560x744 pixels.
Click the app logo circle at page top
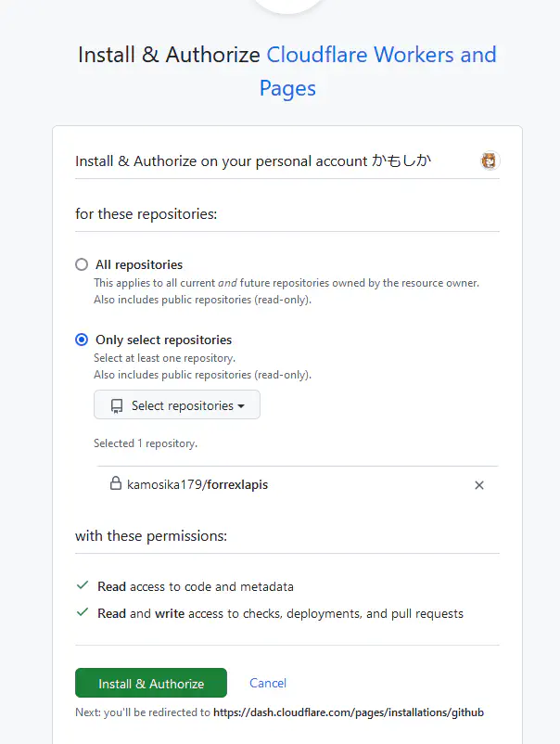[287, 5]
